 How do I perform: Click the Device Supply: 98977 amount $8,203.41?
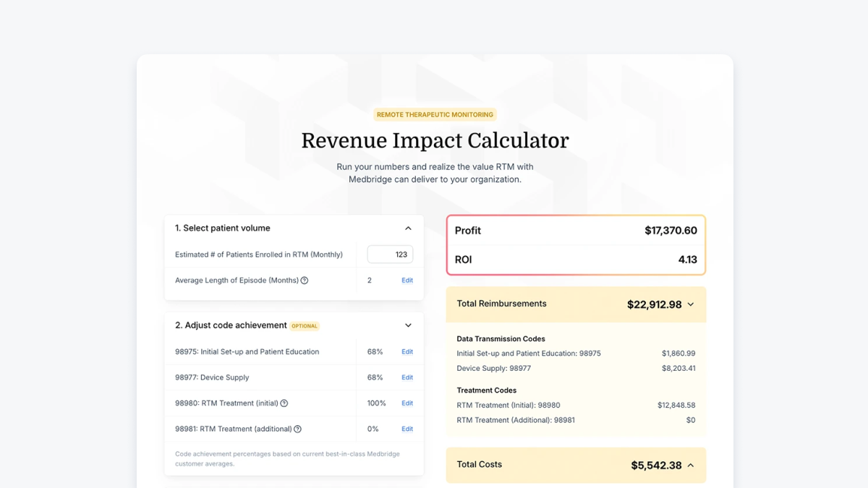(x=678, y=369)
